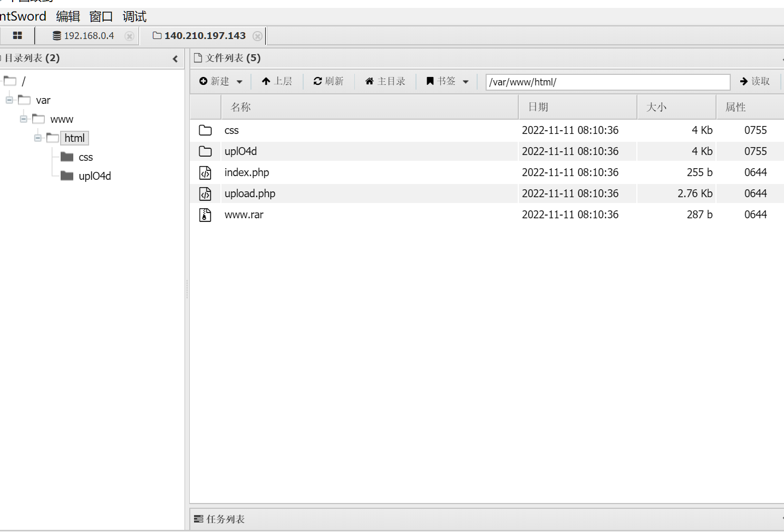Open the 编辑 menu

coord(68,16)
